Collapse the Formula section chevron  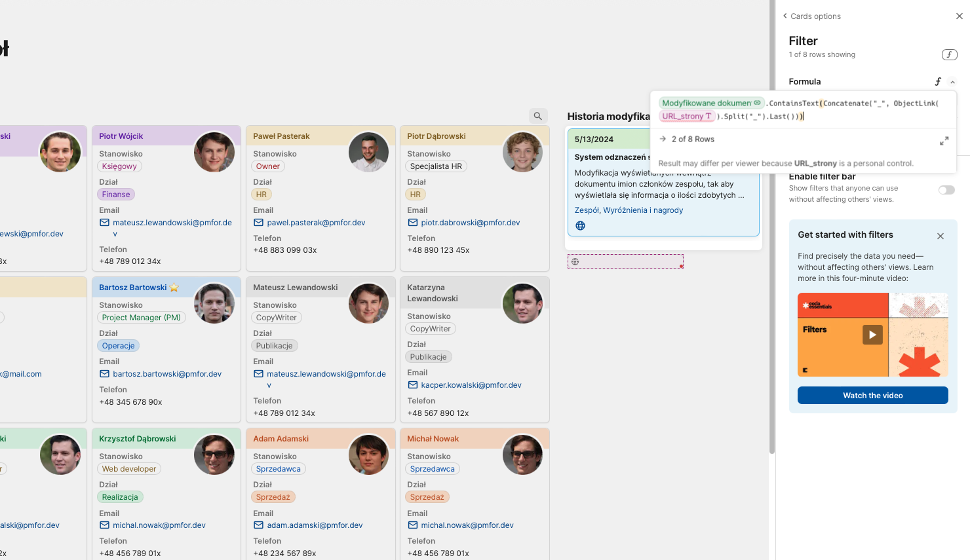click(x=952, y=82)
